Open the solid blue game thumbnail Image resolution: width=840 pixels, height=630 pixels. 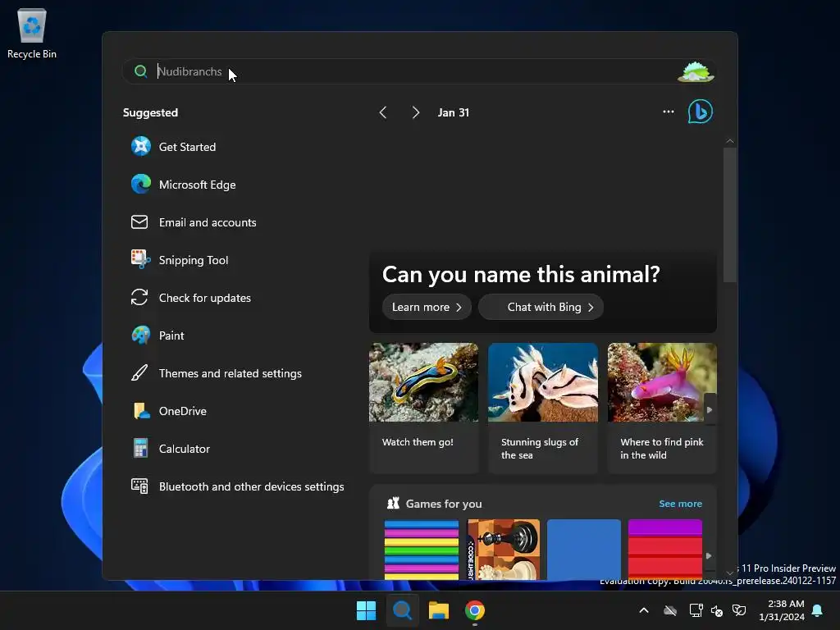pos(584,550)
